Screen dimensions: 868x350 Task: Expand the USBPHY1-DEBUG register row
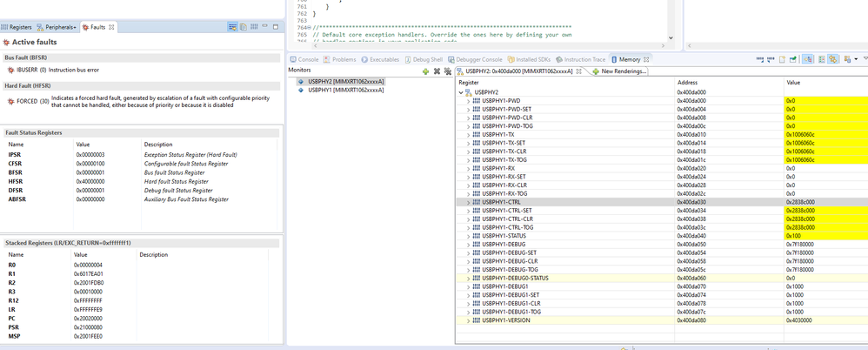pos(468,245)
